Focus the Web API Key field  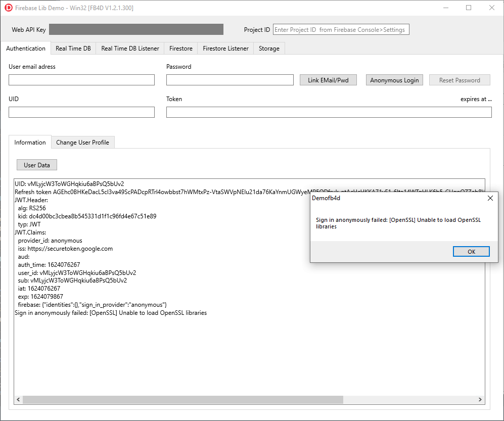tap(136, 29)
